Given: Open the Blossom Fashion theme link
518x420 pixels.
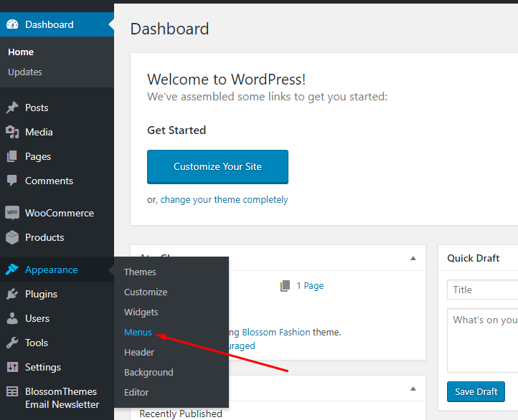Looking at the screenshot, I should coord(276,333).
